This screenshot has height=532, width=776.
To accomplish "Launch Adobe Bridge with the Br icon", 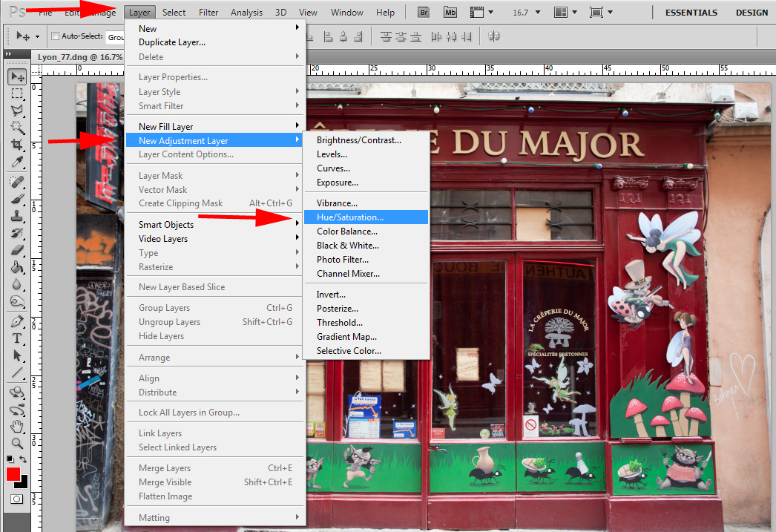I will [424, 13].
